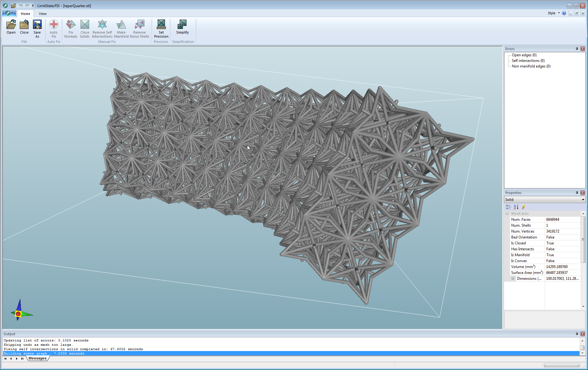Click the quick access open folder icon
Screen dimensions: 588x370
pyautogui.click(x=14, y=6)
